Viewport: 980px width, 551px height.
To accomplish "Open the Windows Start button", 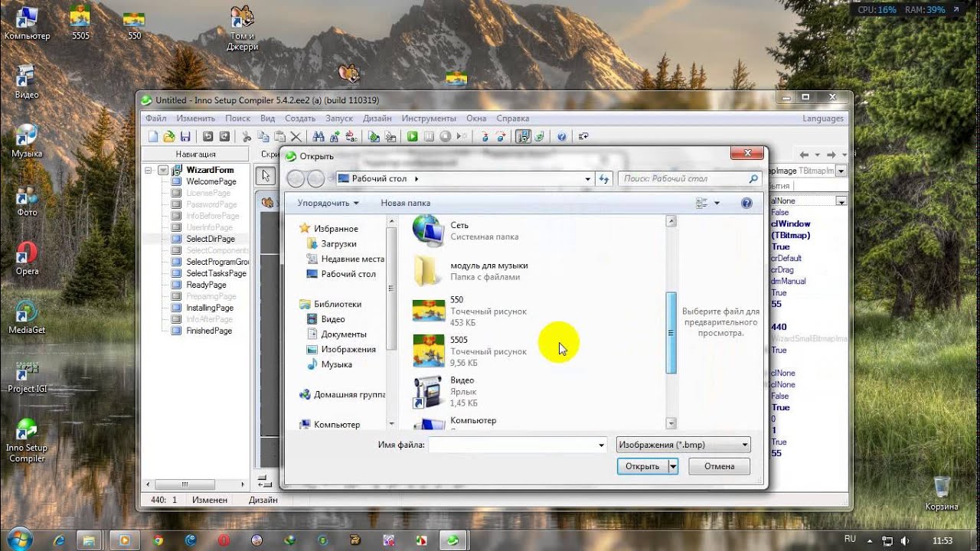I will pos(18,539).
